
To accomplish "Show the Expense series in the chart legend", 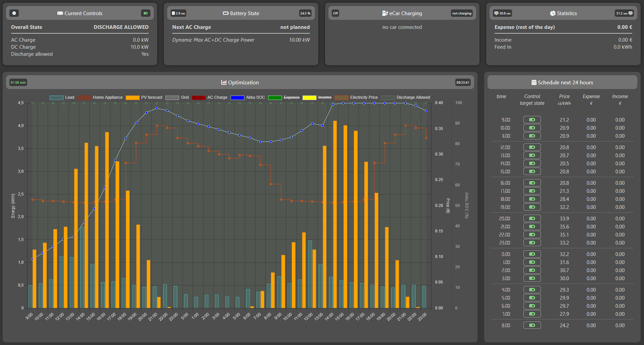I will pos(291,97).
